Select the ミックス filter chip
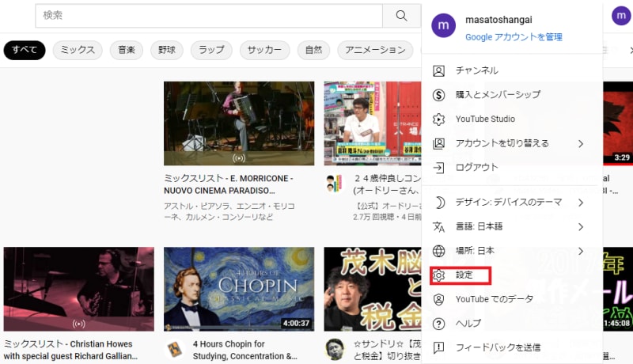Image resolution: width=633 pixels, height=364 pixels. (x=78, y=50)
